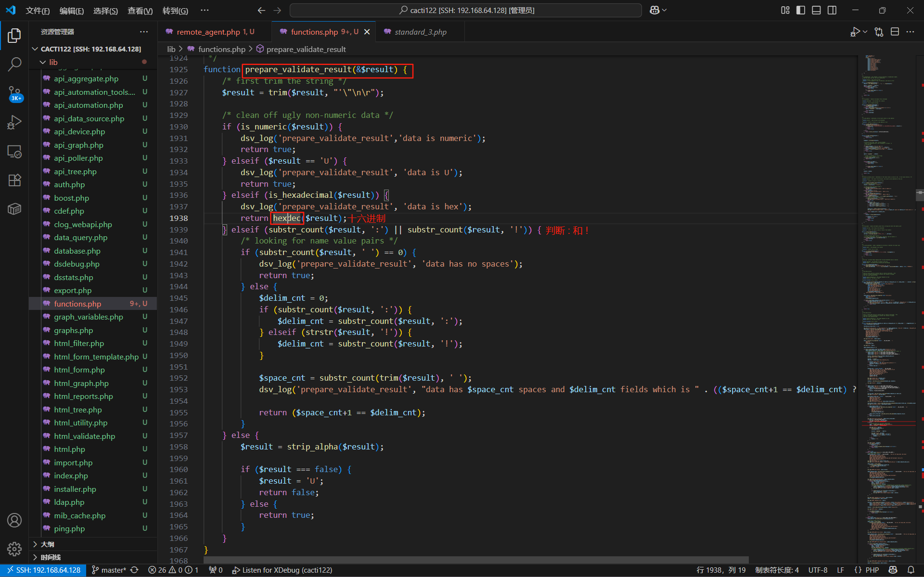Image resolution: width=924 pixels, height=577 pixels.
Task: Collapse the CACTI122 workspace root
Action: (x=35, y=49)
